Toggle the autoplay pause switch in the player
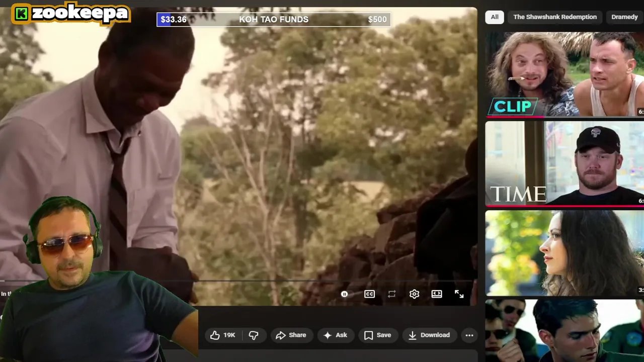The width and height of the screenshot is (644, 362). (345, 294)
